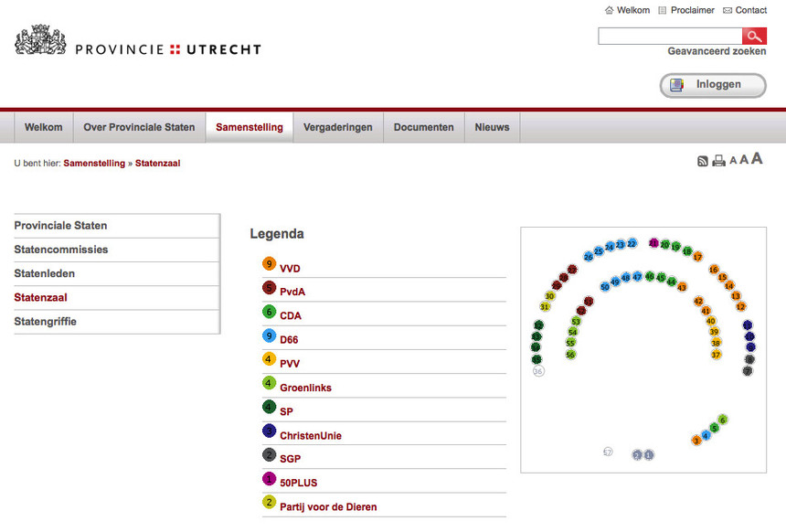The image size is (786, 532).
Task: Select yellow seat 40 in the seating chart
Action: (x=711, y=321)
